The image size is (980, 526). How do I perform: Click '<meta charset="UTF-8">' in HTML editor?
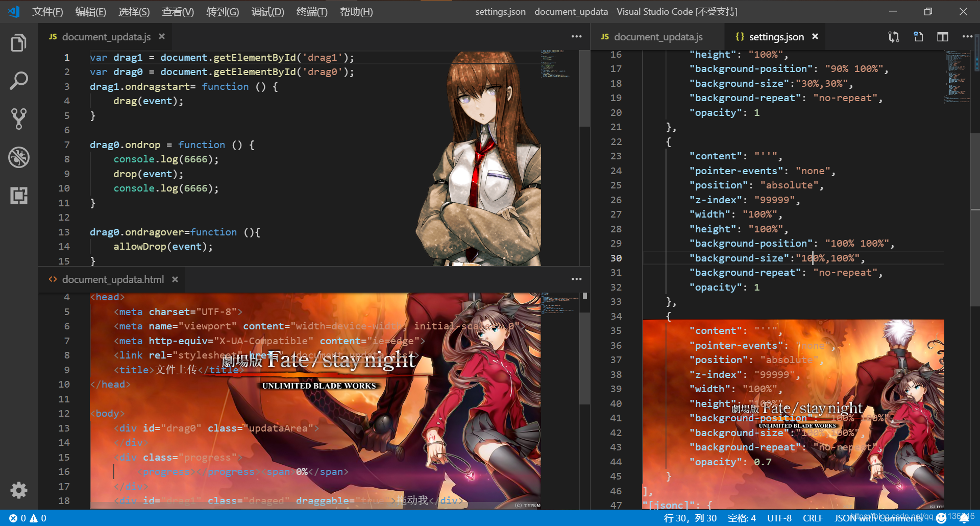coord(178,312)
